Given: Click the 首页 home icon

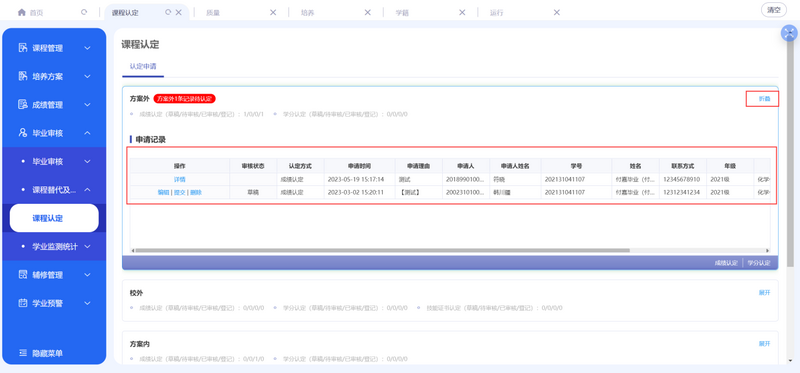Looking at the screenshot, I should tap(21, 13).
